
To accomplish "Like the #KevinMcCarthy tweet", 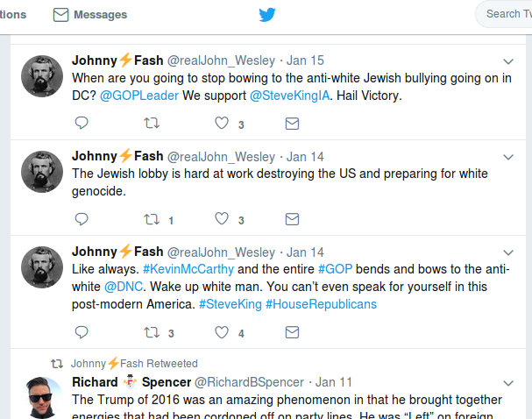I will [x=222, y=332].
